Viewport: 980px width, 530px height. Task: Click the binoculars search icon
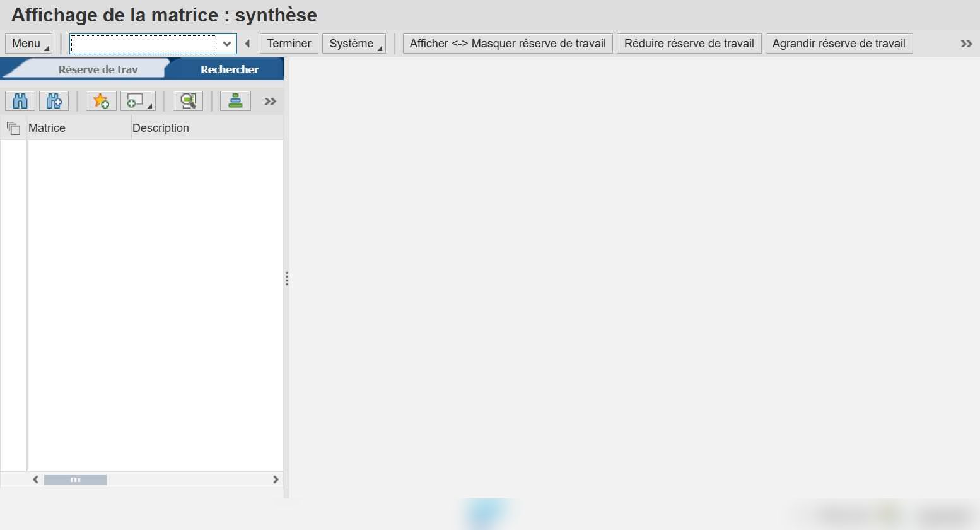pos(20,101)
